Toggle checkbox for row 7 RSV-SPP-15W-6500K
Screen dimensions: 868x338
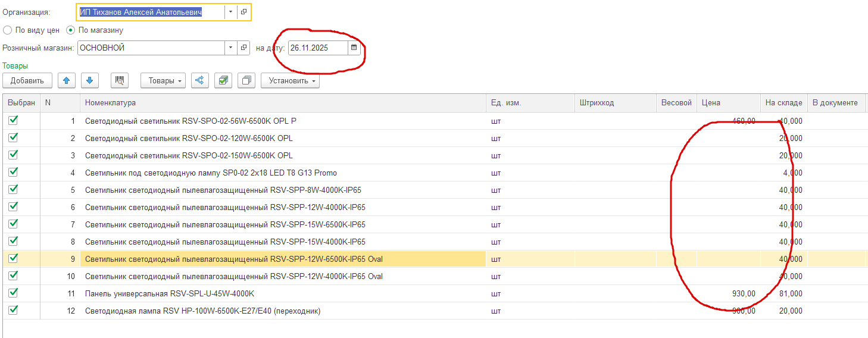(x=14, y=224)
